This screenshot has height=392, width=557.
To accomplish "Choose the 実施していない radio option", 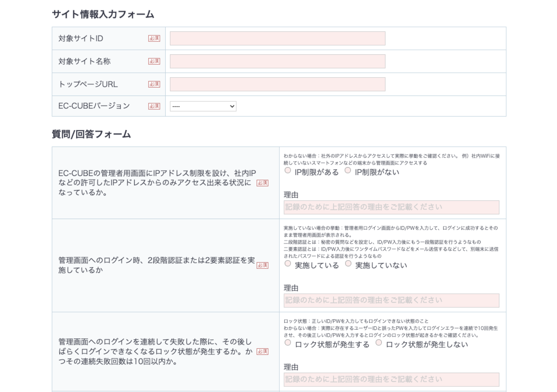I will click(348, 263).
